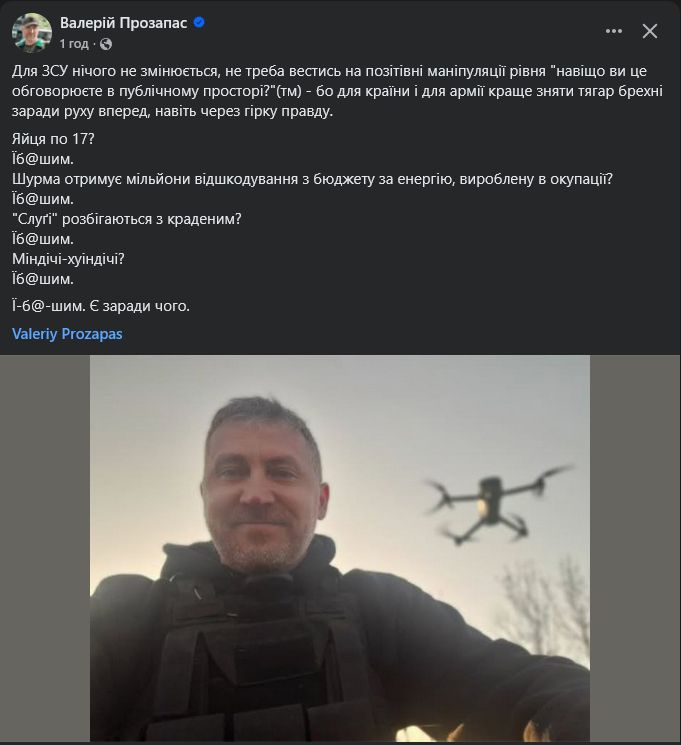
Task: Click gray margin left of the photo
Action: coord(45,548)
